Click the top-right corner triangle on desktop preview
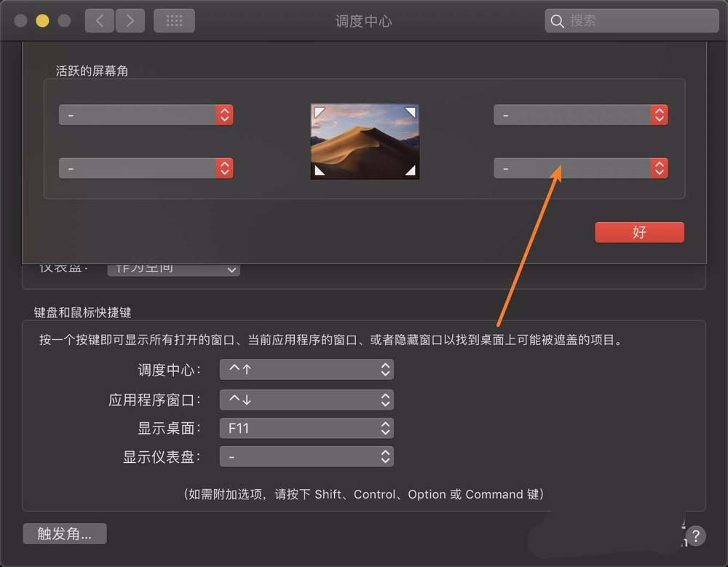This screenshot has width=728, height=567. point(411,111)
